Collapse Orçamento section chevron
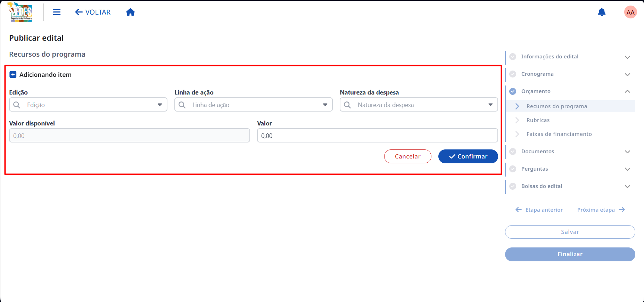This screenshot has width=644, height=302. pyautogui.click(x=627, y=91)
